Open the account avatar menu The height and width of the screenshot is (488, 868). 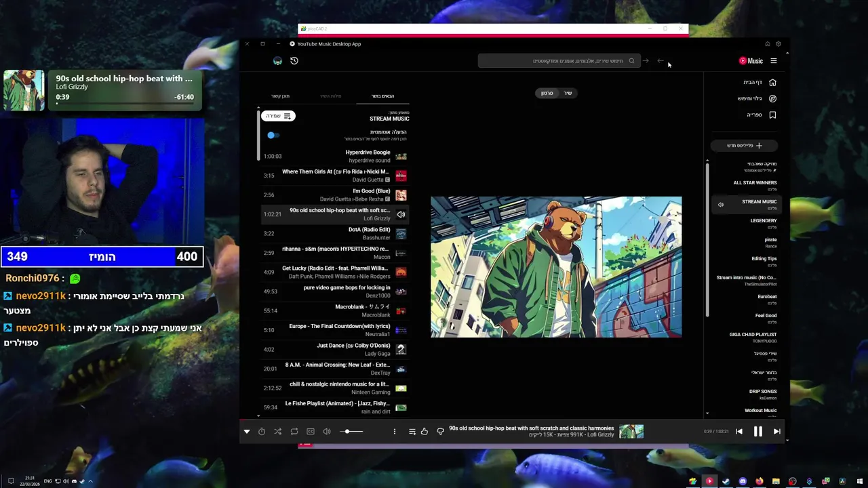pyautogui.click(x=277, y=61)
